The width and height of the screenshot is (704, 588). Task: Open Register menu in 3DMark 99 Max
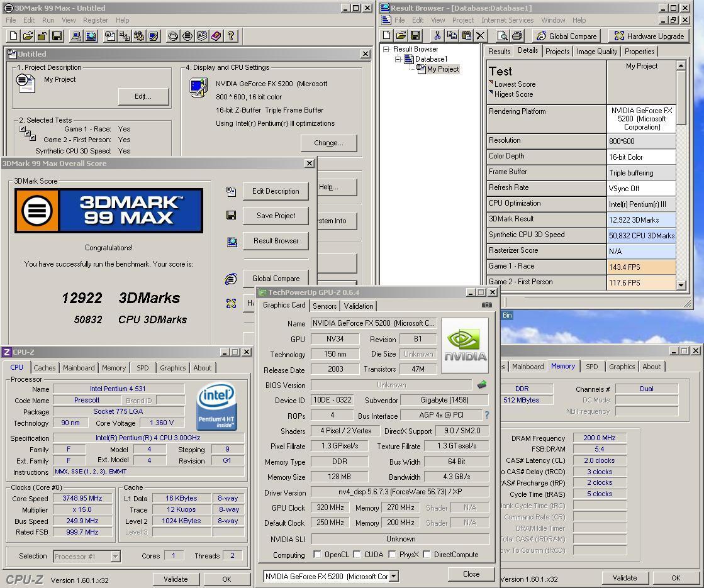tap(96, 20)
